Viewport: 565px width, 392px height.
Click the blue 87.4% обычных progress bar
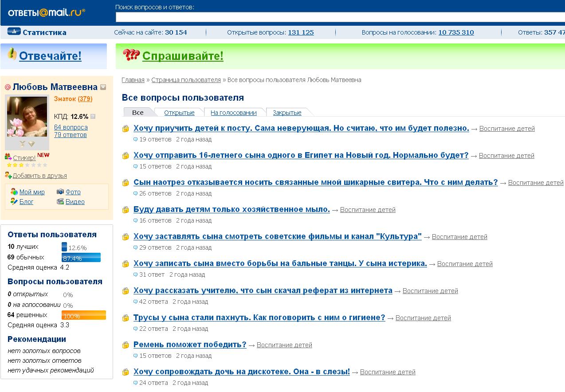point(81,258)
